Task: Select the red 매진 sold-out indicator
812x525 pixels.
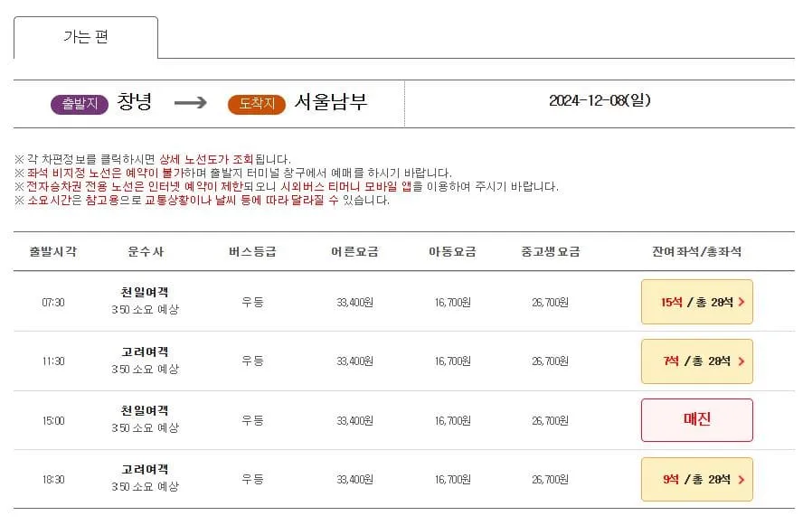Action: 696,419
